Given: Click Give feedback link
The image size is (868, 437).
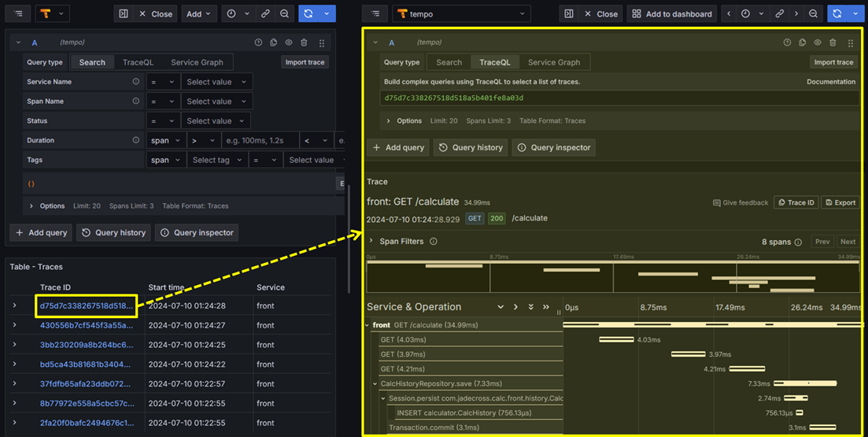Looking at the screenshot, I should [741, 202].
